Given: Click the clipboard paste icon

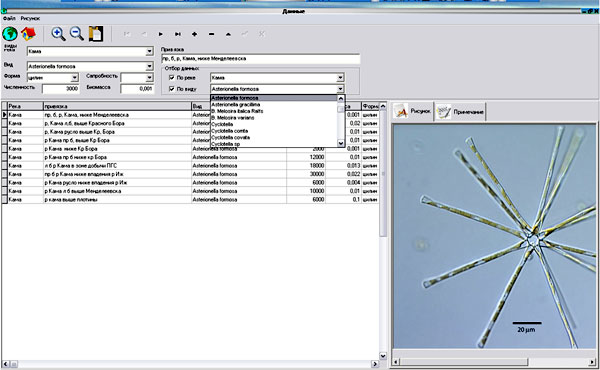Looking at the screenshot, I should [x=96, y=34].
